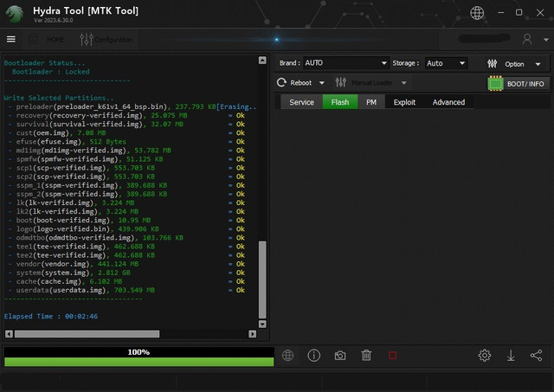Click the userdata.img 703.549 MB line

pos(126,290)
